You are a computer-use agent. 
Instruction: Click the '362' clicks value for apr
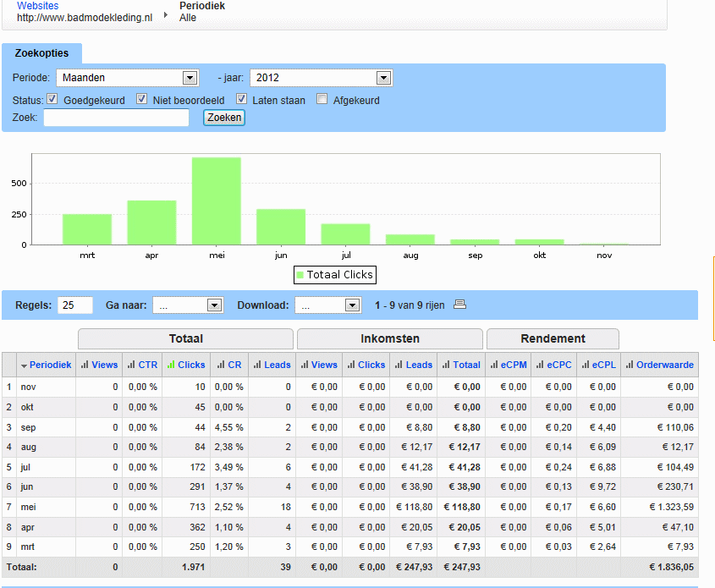pyautogui.click(x=197, y=527)
